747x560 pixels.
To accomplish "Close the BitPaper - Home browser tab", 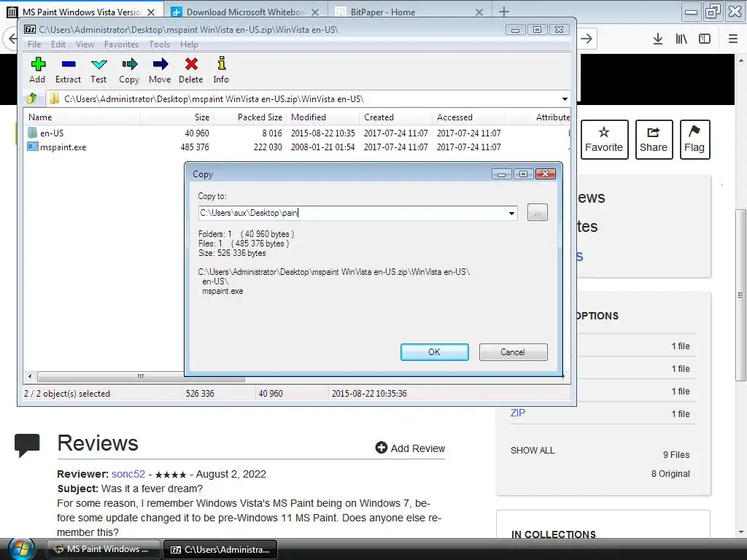I will point(479,12).
